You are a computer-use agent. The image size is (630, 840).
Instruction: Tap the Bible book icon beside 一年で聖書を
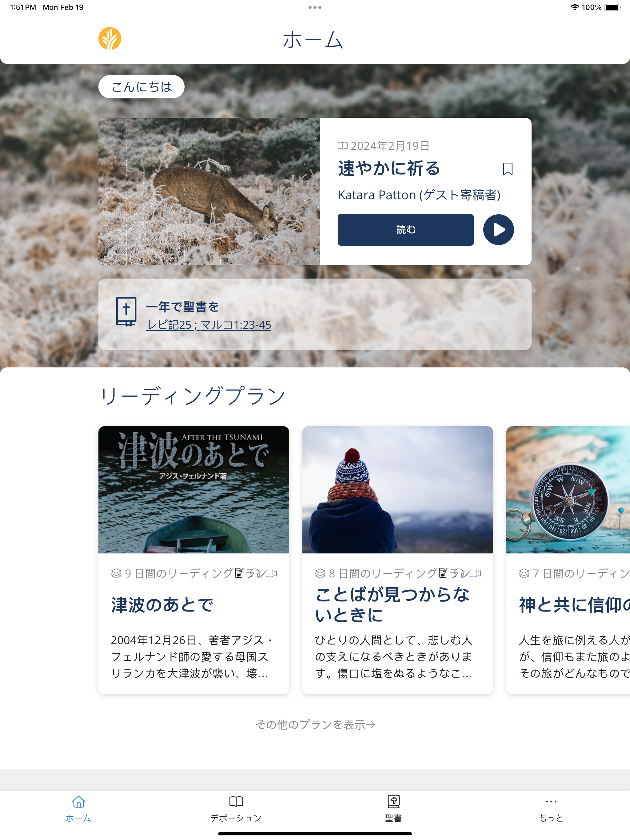[x=126, y=312]
